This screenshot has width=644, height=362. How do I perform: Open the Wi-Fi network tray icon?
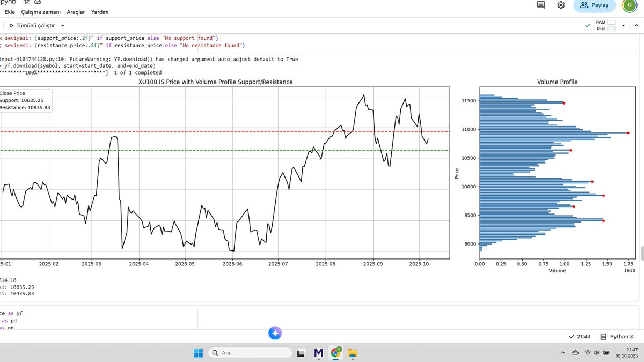tap(588, 352)
